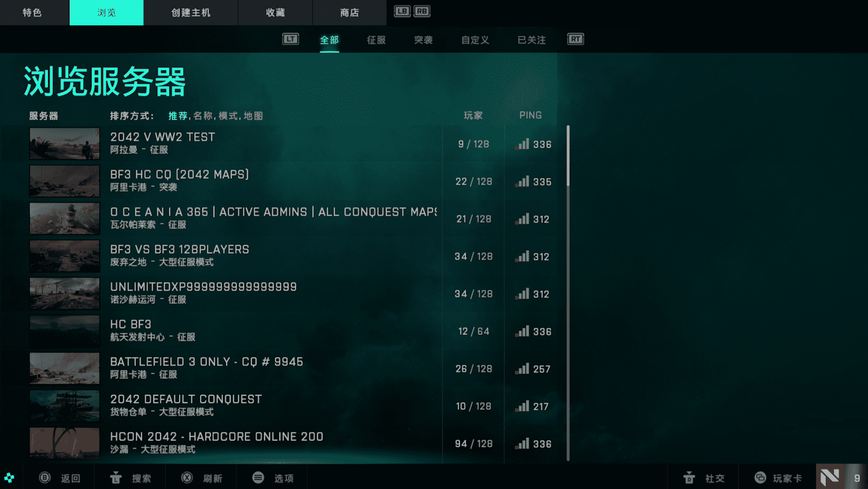Sort server list by 地图
868x489 pixels.
pyautogui.click(x=253, y=116)
